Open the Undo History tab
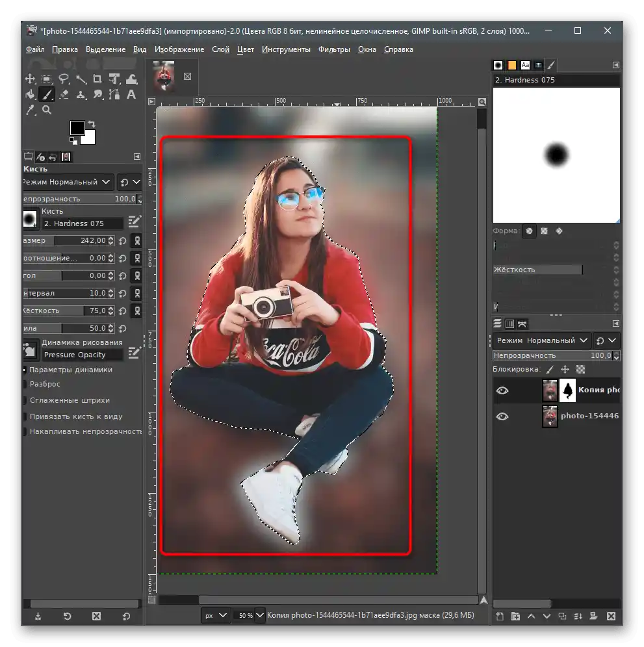 pos(53,157)
